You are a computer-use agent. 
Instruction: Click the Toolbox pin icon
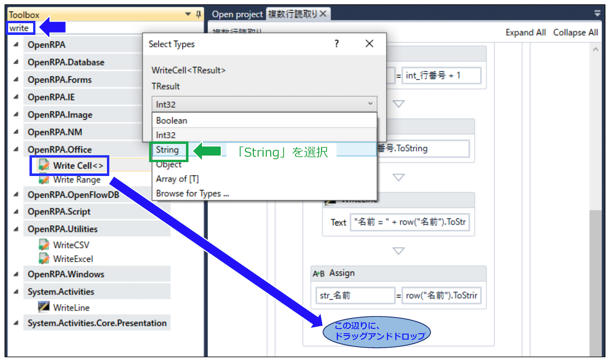coord(199,14)
